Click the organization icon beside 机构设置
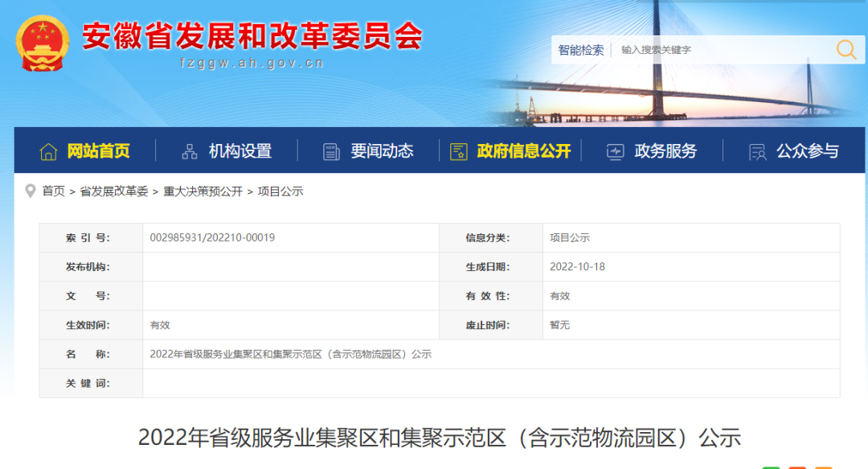 click(190, 151)
